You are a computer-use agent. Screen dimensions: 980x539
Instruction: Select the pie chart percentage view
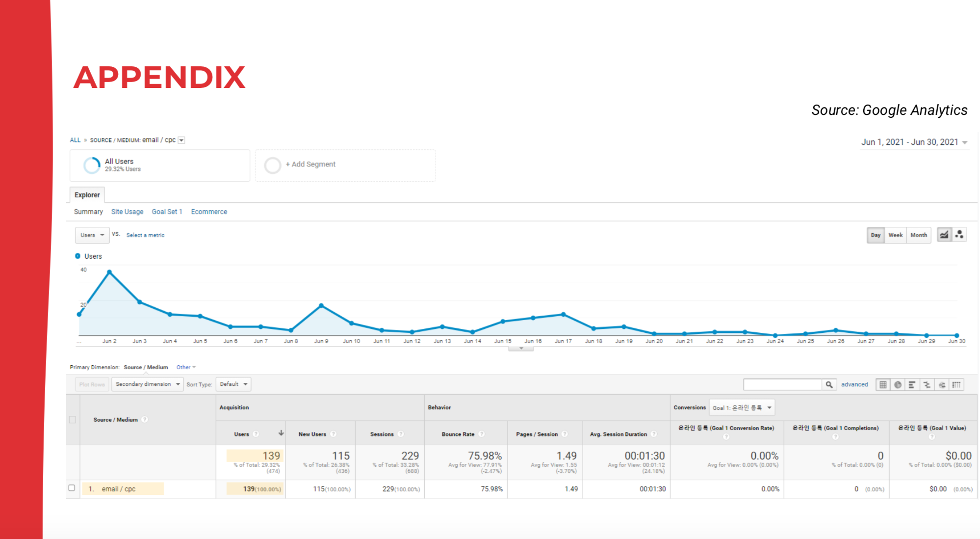[898, 385]
